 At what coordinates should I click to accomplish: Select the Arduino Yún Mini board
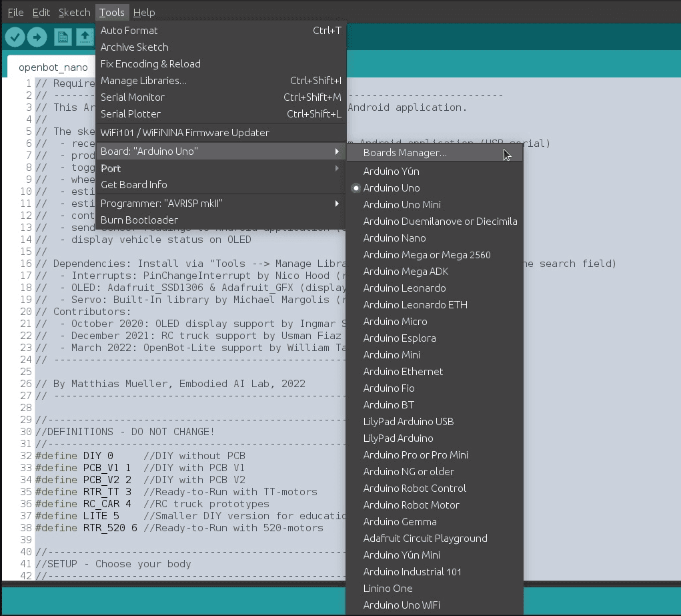435,555
